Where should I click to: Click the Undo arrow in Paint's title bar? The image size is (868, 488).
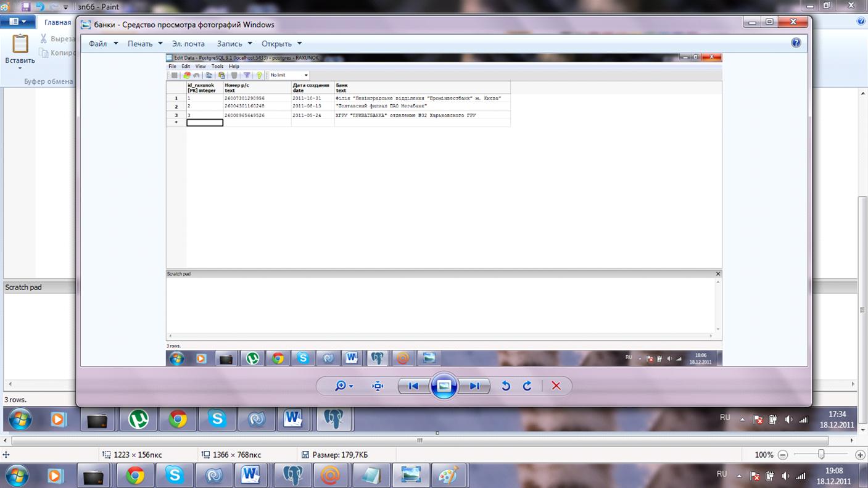click(x=40, y=7)
